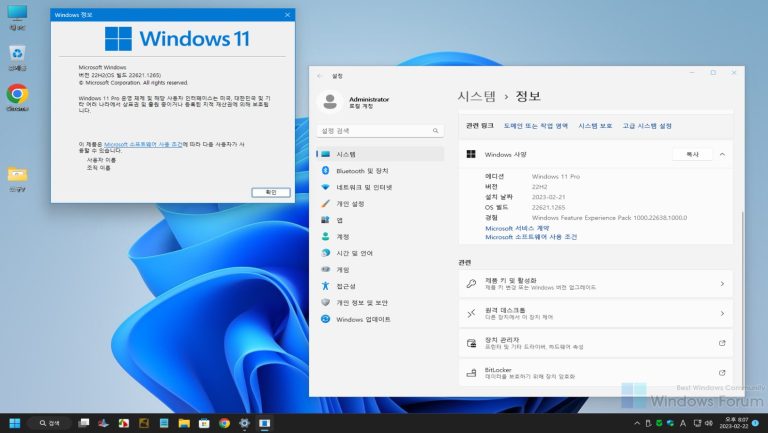Open the clock showing 2023-02-22
The height and width of the screenshot is (433, 768).
click(736, 423)
